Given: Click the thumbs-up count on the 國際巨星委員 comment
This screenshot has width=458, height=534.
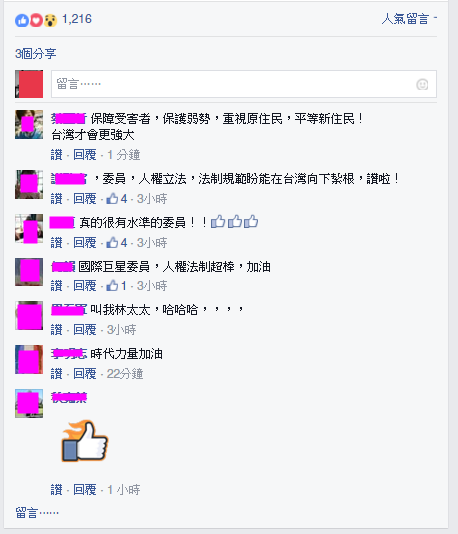Looking at the screenshot, I should [116, 285].
